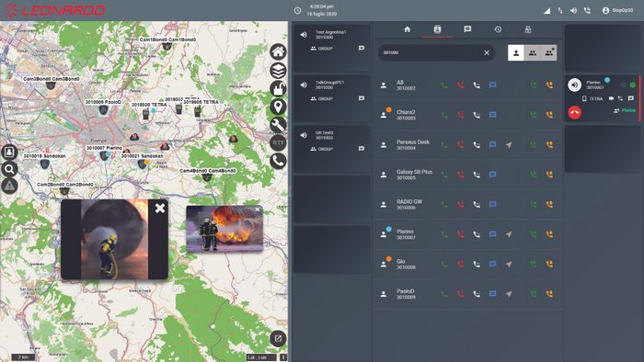Clear the 301000 search field

[487, 52]
